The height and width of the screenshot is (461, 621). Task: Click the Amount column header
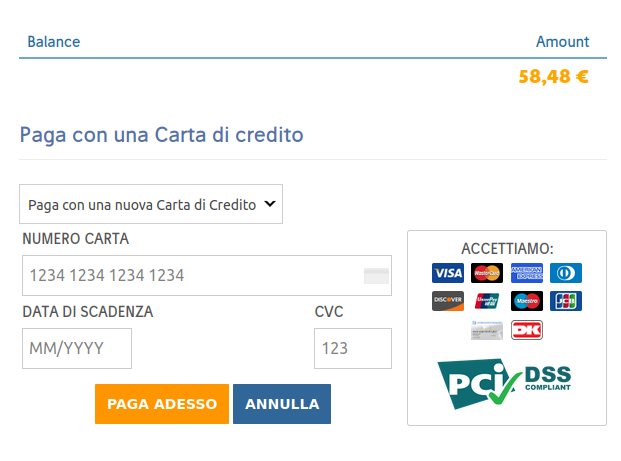[562, 42]
